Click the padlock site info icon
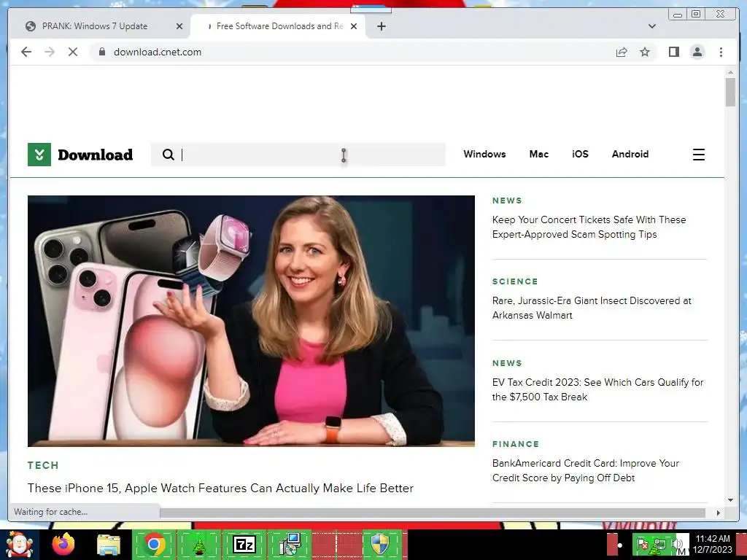 point(102,52)
